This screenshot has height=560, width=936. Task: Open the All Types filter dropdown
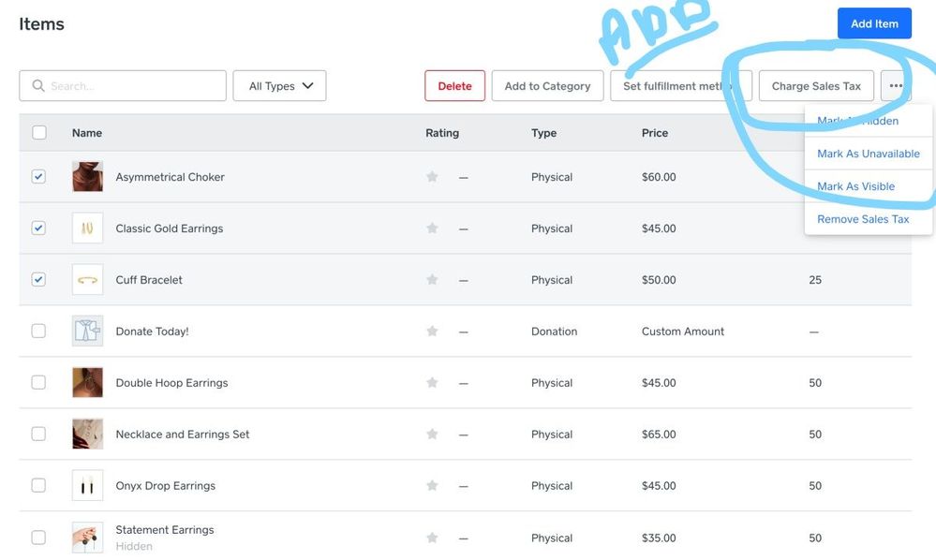point(279,86)
